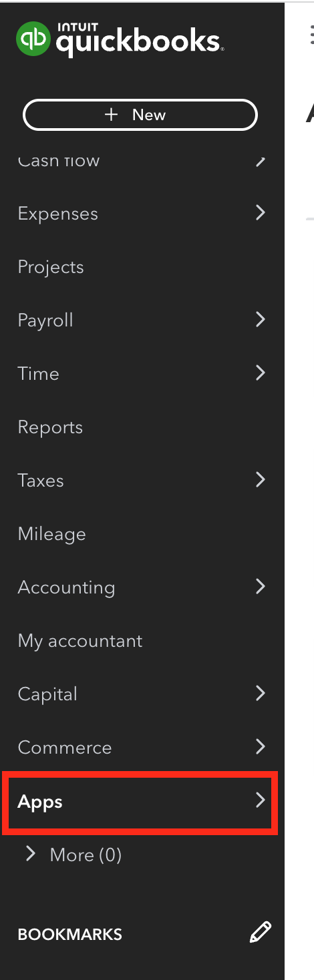Click the QuickBooks logo icon
This screenshot has width=314, height=980.
click(x=33, y=38)
